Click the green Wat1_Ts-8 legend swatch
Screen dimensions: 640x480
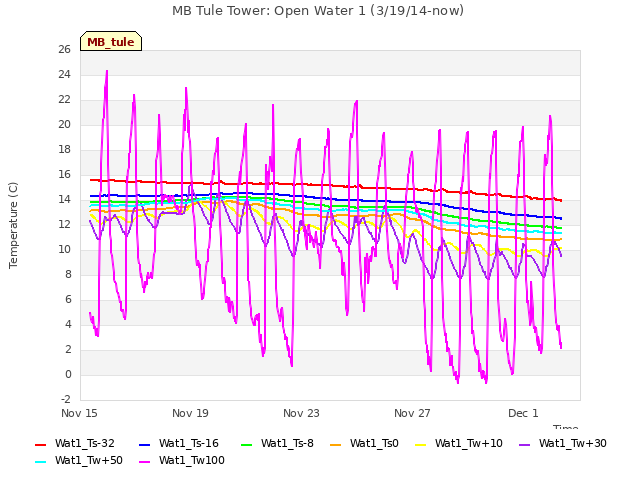247,444
